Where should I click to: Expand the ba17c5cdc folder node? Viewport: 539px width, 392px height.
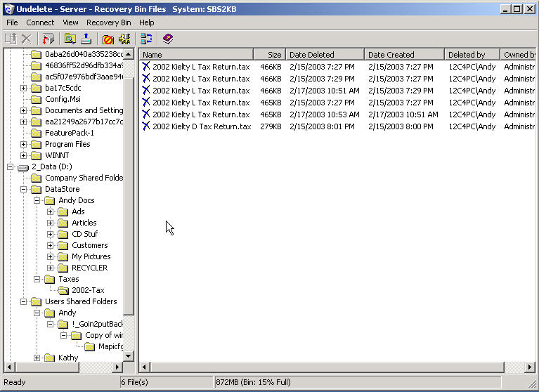pyautogui.click(x=23, y=89)
